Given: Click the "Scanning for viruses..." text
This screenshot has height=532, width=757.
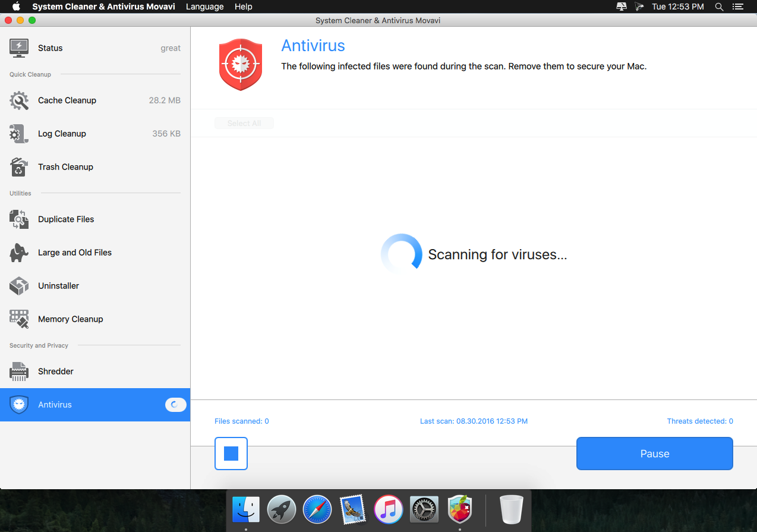Looking at the screenshot, I should coord(497,254).
